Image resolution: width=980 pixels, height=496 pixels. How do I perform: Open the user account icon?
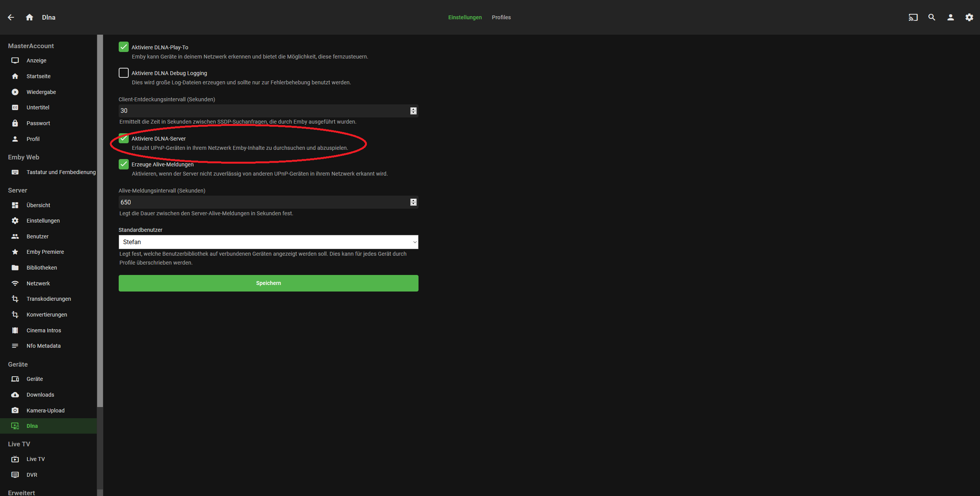click(951, 17)
